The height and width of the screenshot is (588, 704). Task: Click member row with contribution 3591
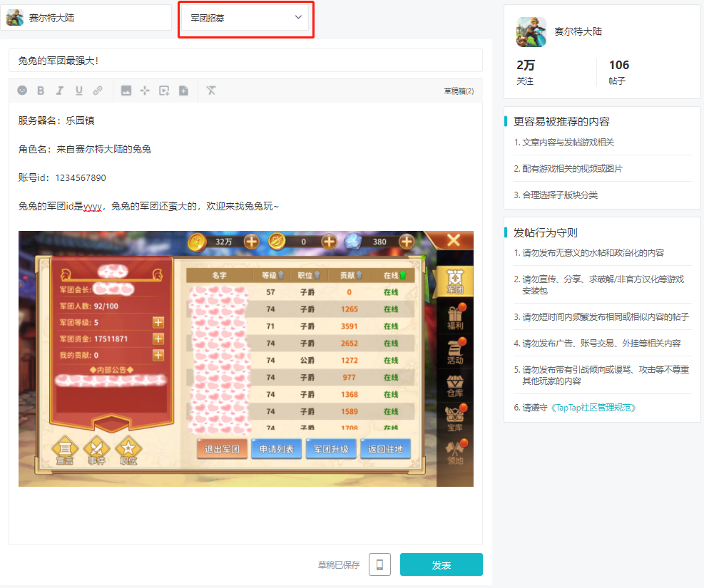[300, 326]
